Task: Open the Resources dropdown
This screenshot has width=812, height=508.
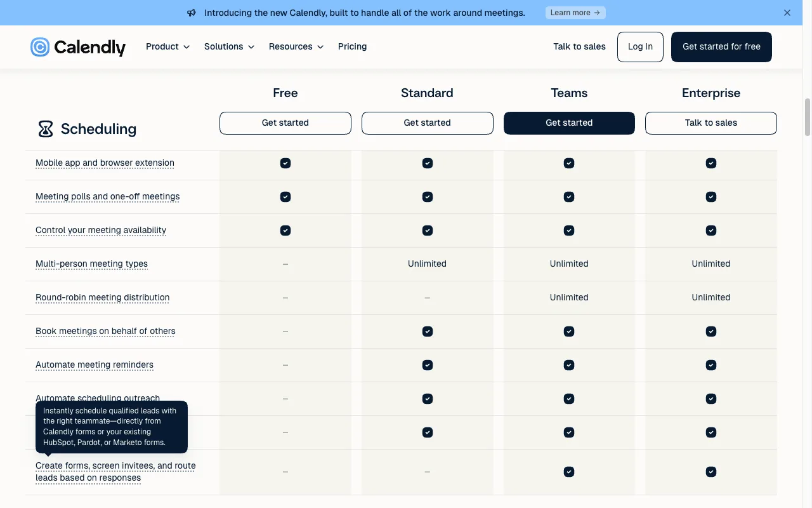Action: pos(296,46)
